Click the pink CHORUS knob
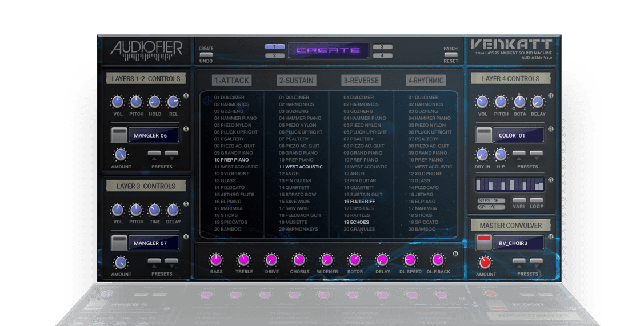644x326 pixels. click(x=299, y=260)
